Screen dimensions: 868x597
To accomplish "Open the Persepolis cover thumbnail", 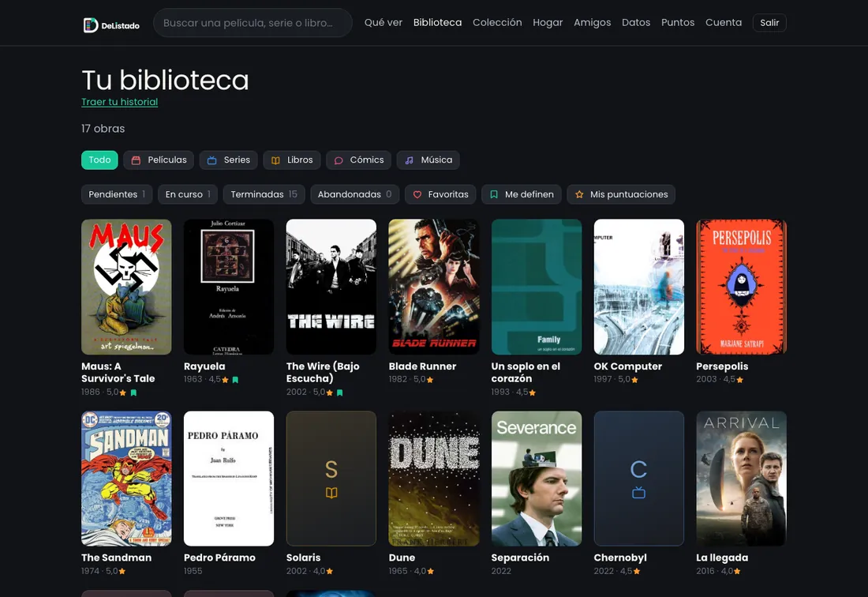I will click(x=741, y=287).
